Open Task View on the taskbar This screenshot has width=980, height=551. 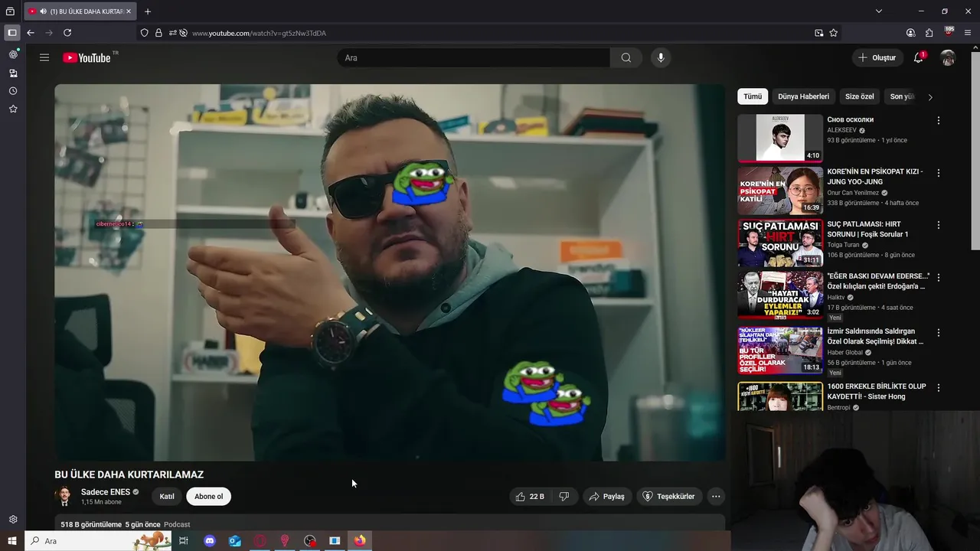click(184, 541)
